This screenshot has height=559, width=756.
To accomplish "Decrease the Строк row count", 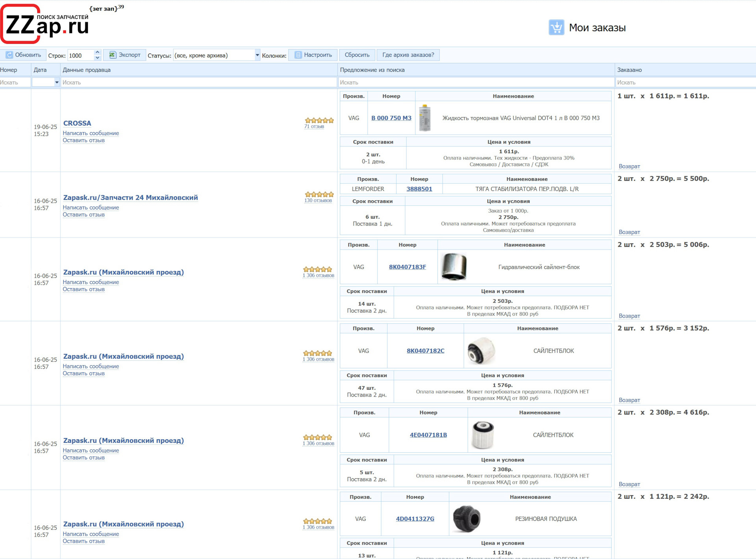I will [x=97, y=58].
